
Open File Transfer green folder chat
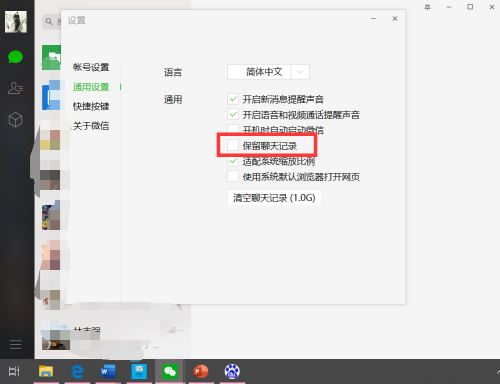[x=51, y=57]
